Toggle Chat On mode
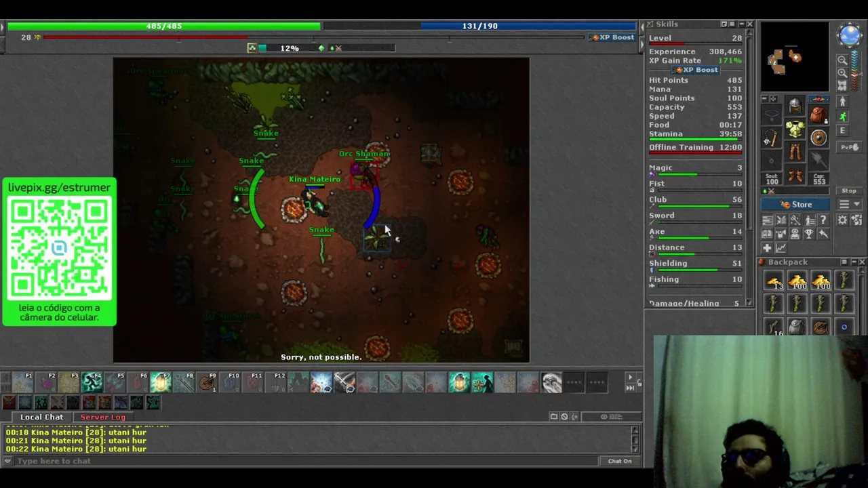868x488 pixels. pos(620,461)
